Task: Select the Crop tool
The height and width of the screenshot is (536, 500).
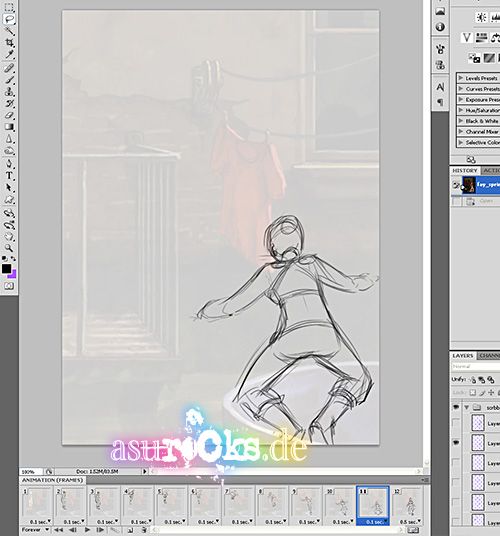Action: click(9, 43)
